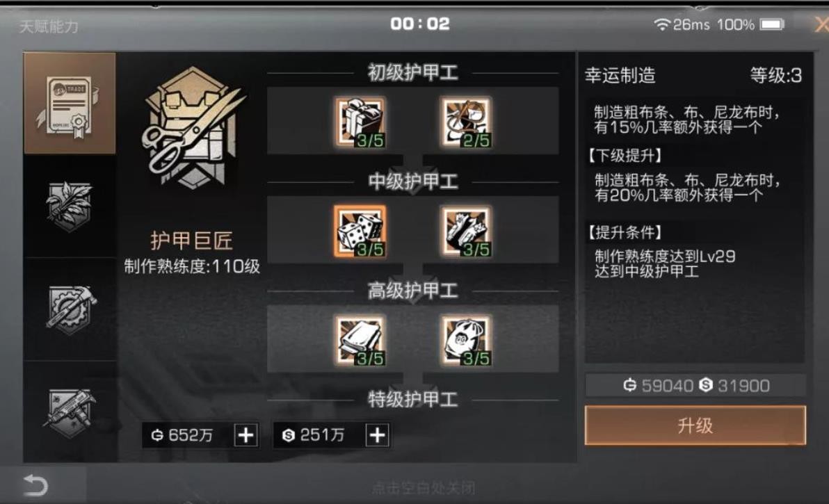Select the backpack skill under 高级护甲工
Screen dimensions: 829x504
pos(466,340)
